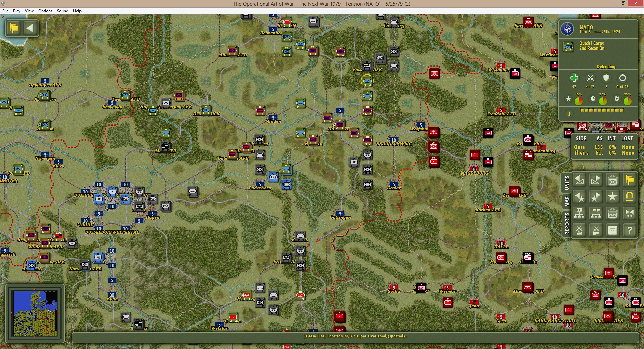Go to next formation (right arrow with star)
The width and height of the screenshot is (644, 349).
click(x=596, y=197)
